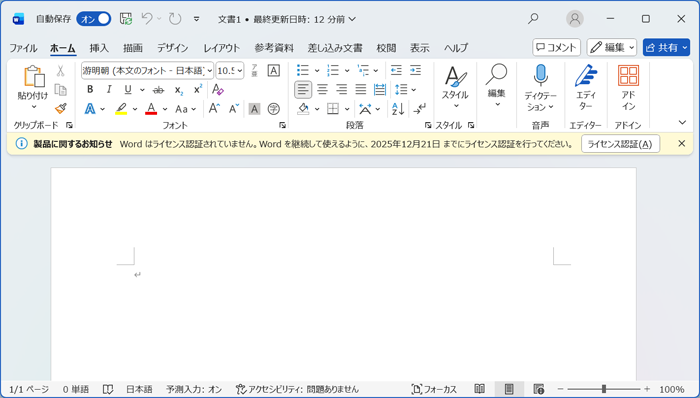
Task: Toggle left alignment button
Action: pyautogui.click(x=303, y=90)
